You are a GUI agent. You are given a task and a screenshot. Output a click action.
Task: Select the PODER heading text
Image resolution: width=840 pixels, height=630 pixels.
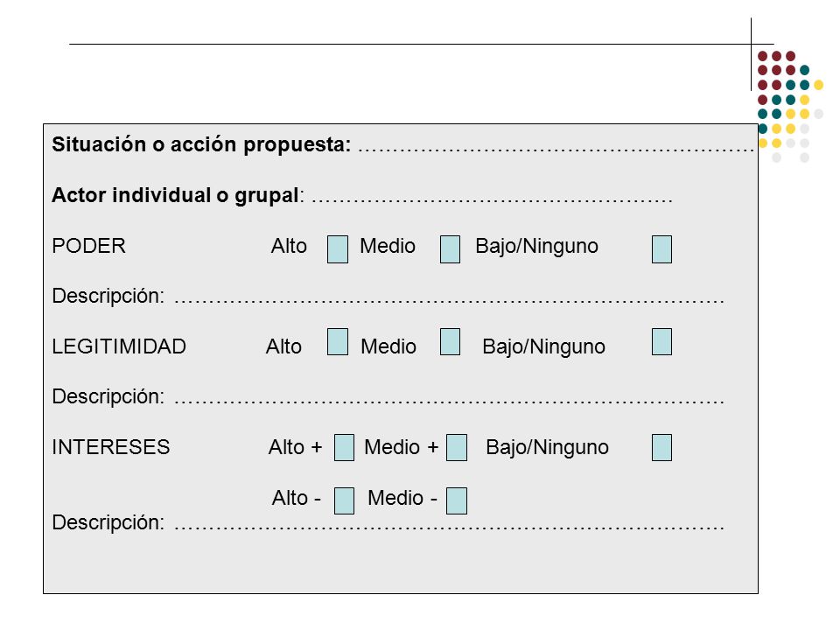88,246
